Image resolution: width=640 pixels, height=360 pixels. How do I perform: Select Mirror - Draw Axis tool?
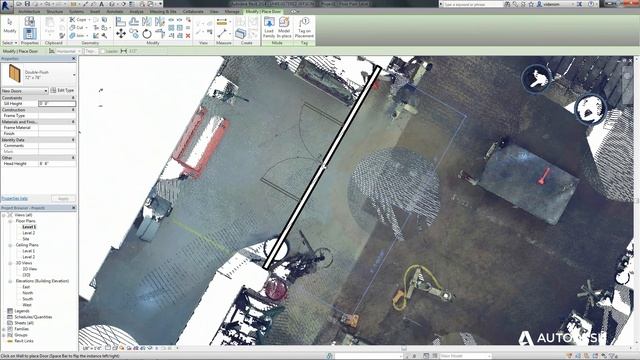[x=160, y=22]
